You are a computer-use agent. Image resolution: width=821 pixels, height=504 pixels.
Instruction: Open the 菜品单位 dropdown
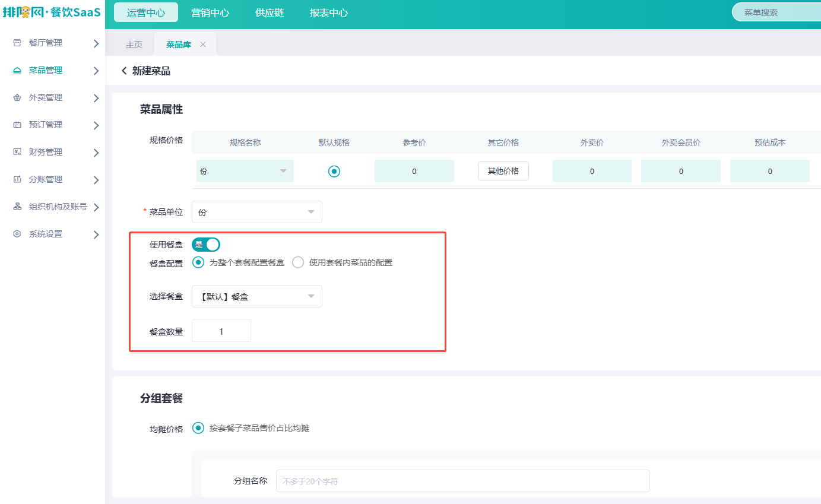tap(257, 212)
